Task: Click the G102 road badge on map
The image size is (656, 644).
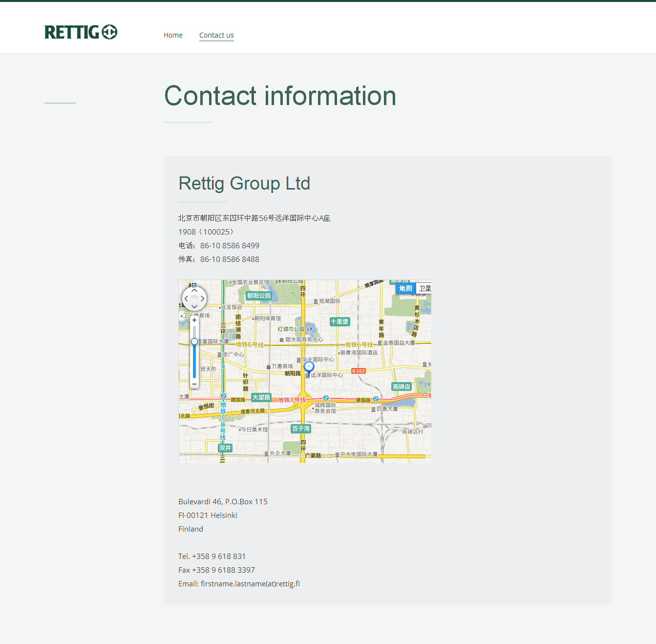Action: 359,371
